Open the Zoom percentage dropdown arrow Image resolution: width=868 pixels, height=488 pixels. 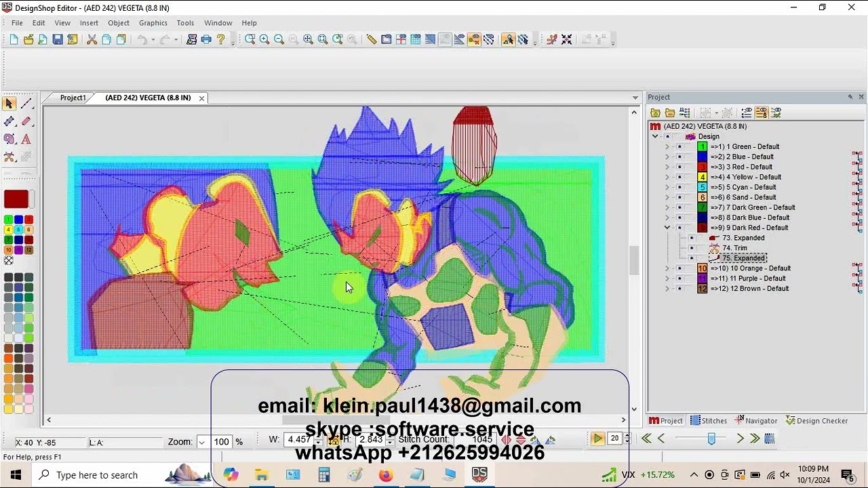[x=202, y=442]
